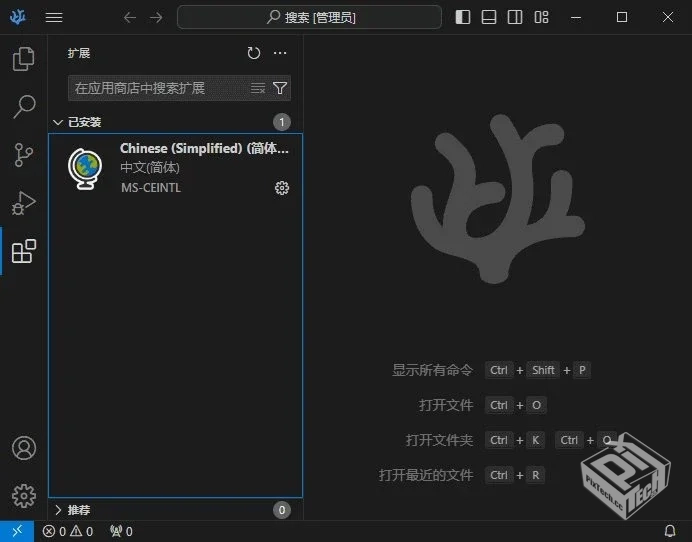Open notifications via the bell icon

(669, 531)
